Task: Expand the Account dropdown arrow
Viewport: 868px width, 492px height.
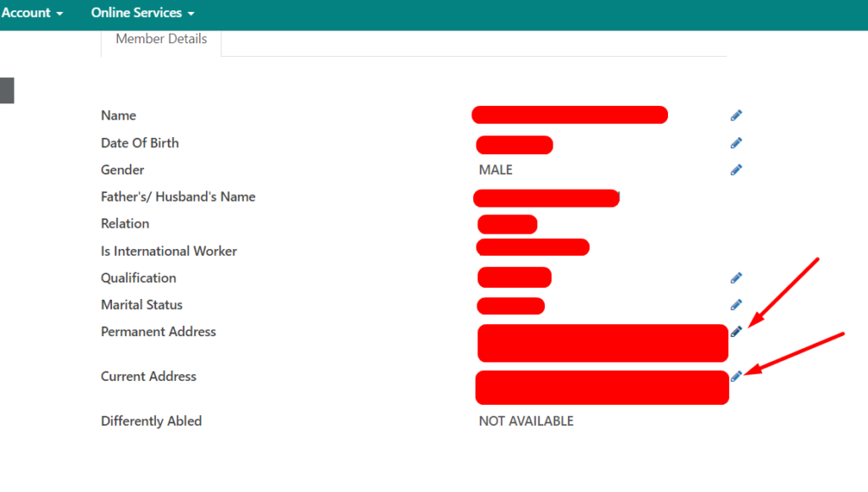Action: click(x=59, y=13)
